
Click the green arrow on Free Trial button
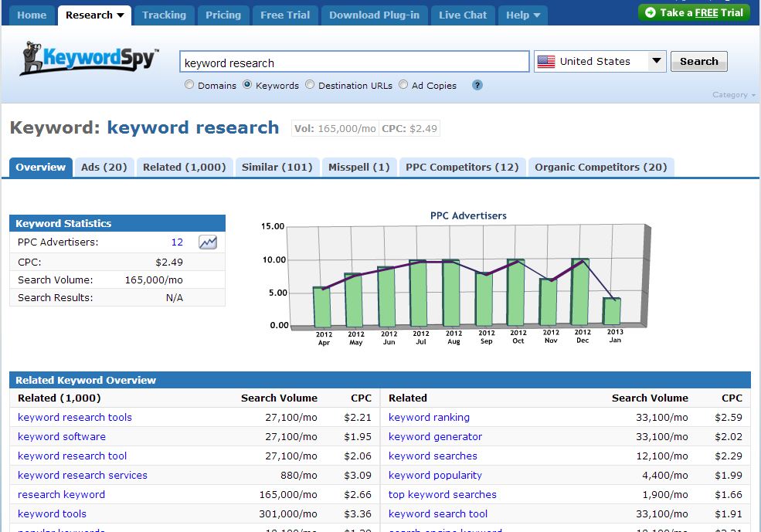tap(650, 12)
